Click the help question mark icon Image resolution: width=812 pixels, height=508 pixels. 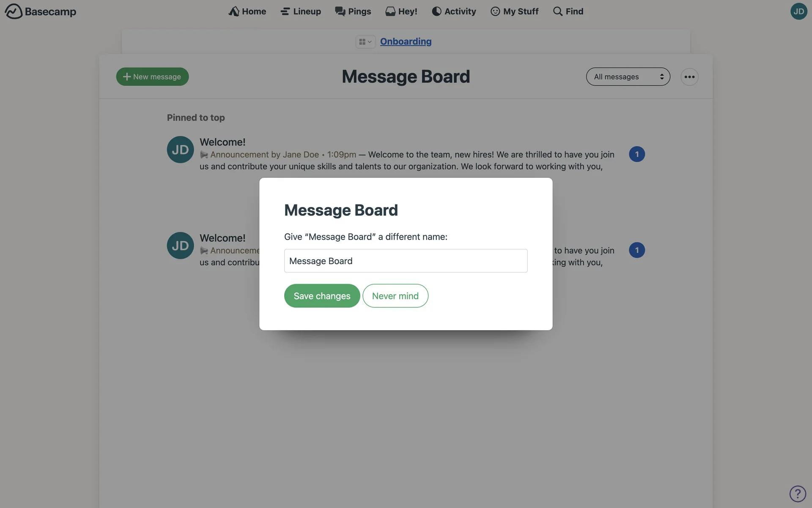(798, 494)
